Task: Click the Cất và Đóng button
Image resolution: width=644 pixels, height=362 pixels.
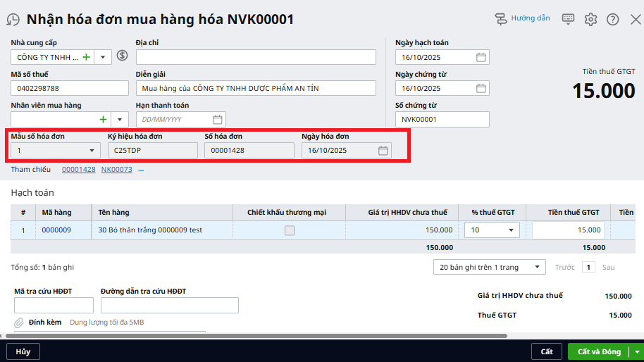Action: point(598,351)
